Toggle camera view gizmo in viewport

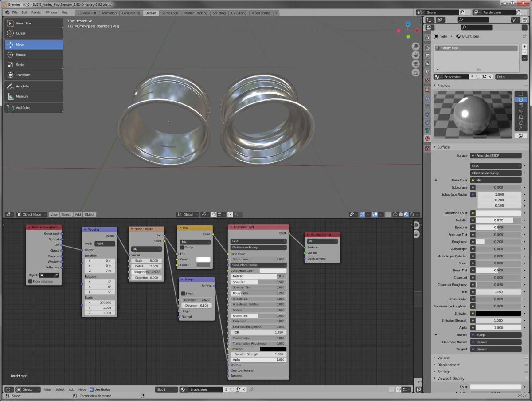415,63
